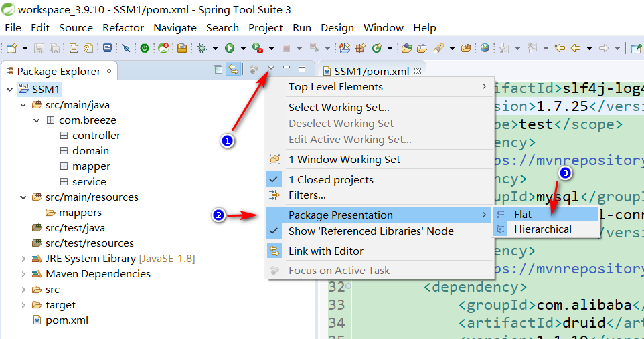Open the Debug configurations dropdown arrow
This screenshot has width=644, height=339.
215,48
